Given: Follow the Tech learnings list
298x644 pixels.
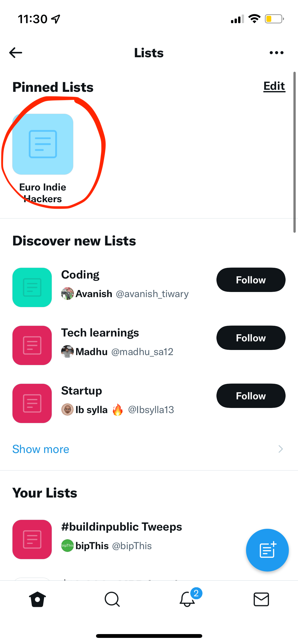Looking at the screenshot, I should [x=251, y=338].
